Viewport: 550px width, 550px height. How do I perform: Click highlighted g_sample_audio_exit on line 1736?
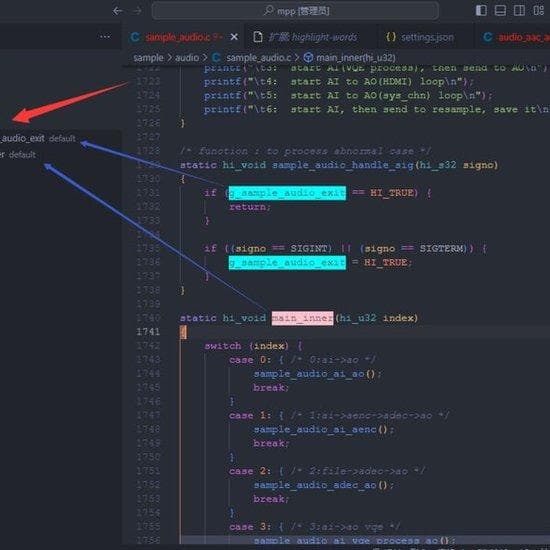coord(287,262)
